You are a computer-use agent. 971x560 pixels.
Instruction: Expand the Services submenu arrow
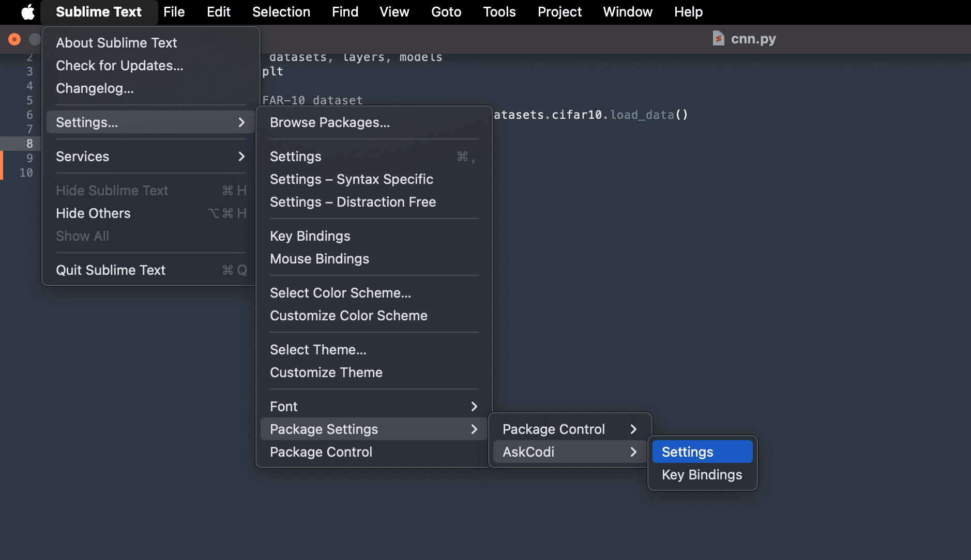click(241, 157)
